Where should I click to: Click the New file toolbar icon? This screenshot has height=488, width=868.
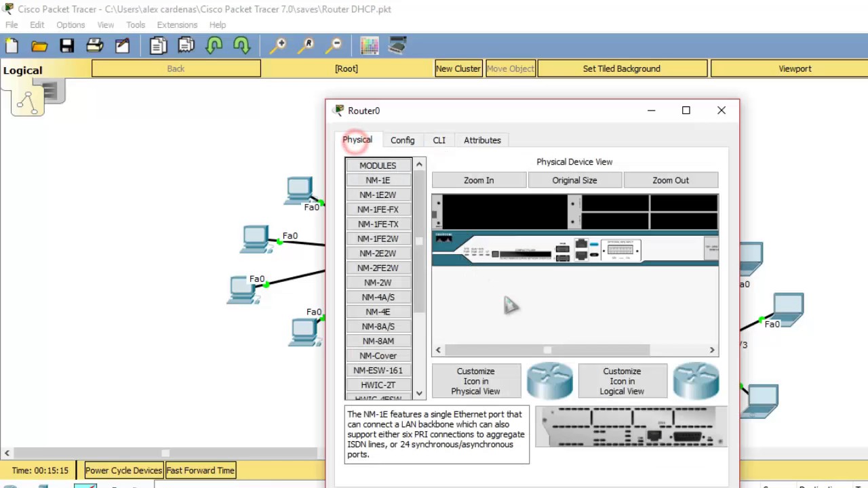pos(12,45)
